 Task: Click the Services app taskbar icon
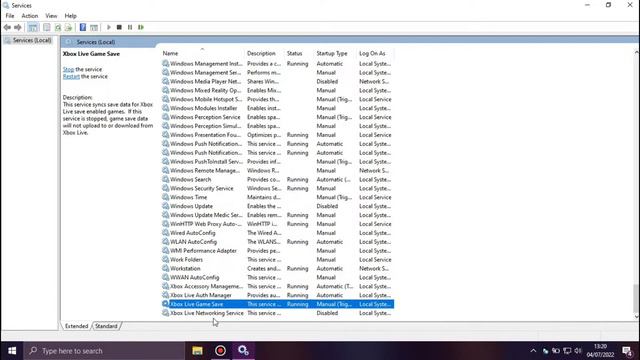pos(244,351)
